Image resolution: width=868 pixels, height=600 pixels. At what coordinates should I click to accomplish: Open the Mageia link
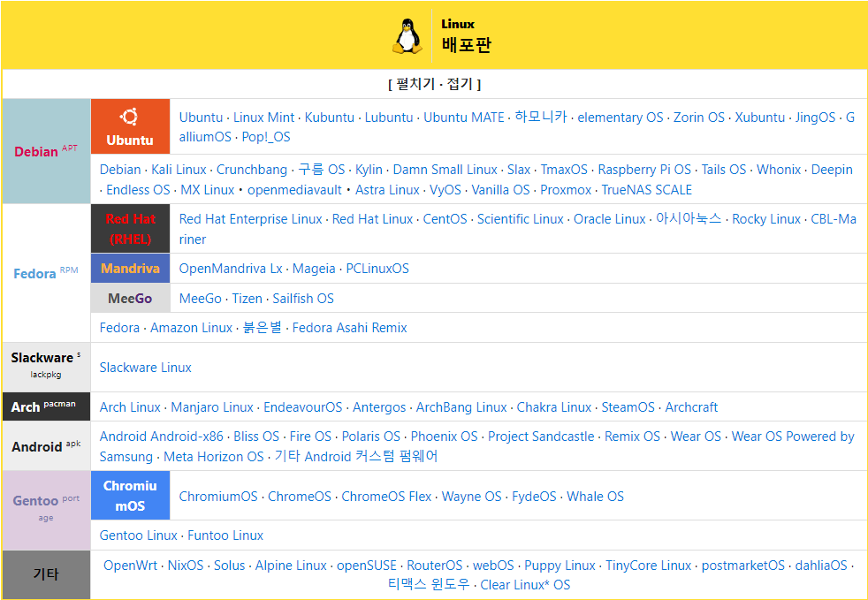click(x=314, y=269)
